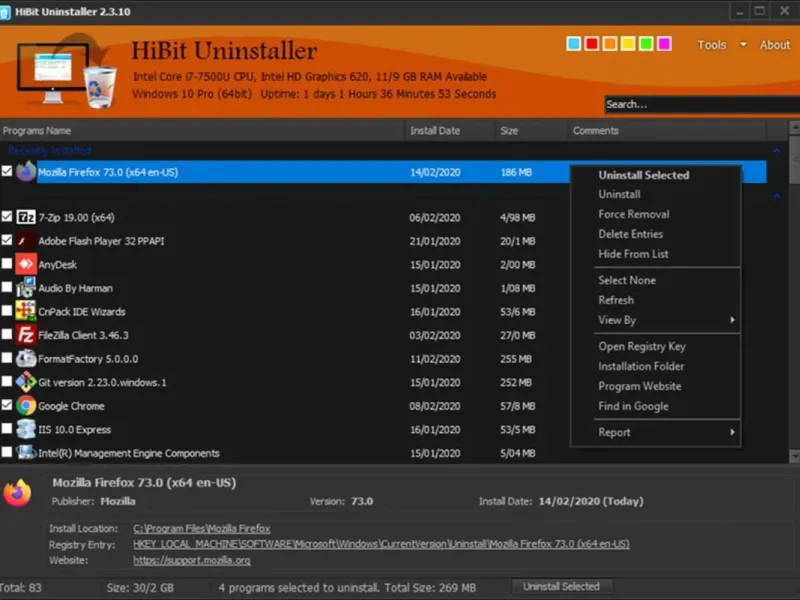Select the blue color theme swatch
800x600 pixels.
point(573,44)
